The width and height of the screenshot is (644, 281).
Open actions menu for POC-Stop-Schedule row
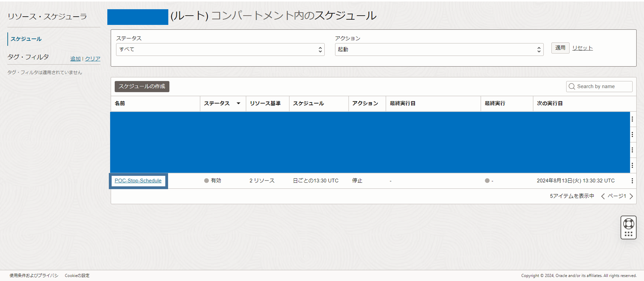point(632,181)
